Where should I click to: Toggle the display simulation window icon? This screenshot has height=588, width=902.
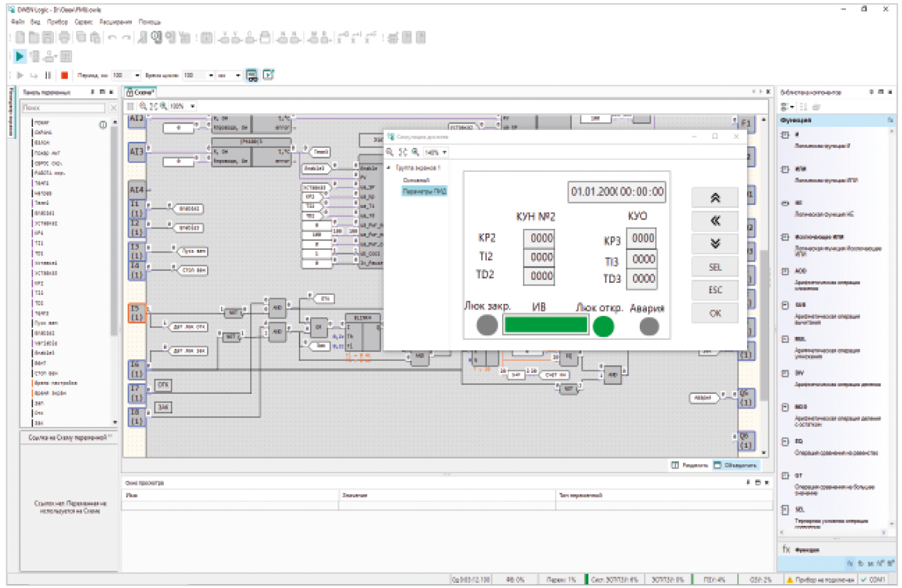click(252, 75)
